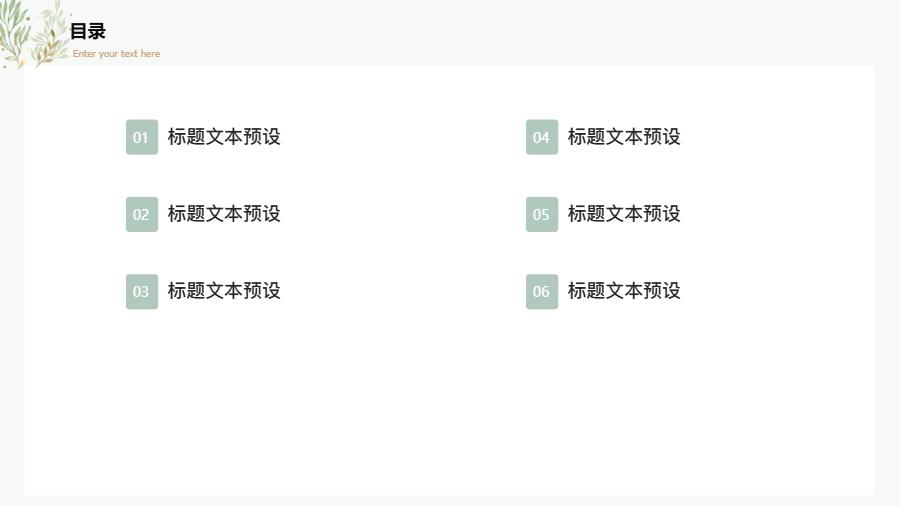Viewport: 900px width, 506px height.
Task: Click the heading text next to 01
Action: coord(224,137)
